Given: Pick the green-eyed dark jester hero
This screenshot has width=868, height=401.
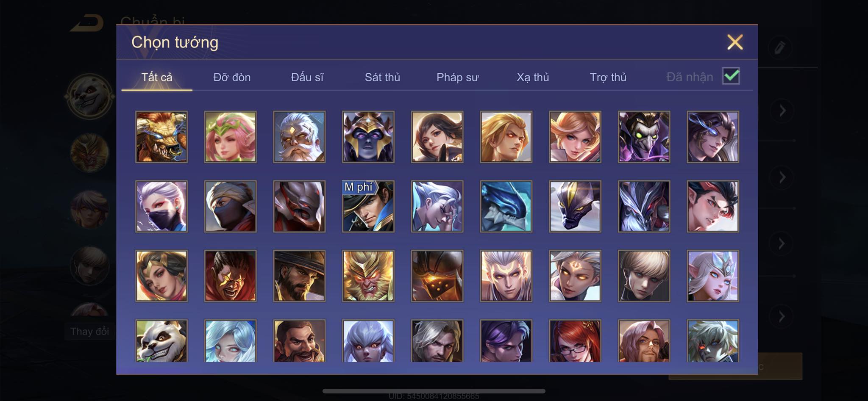Looking at the screenshot, I should click(644, 137).
